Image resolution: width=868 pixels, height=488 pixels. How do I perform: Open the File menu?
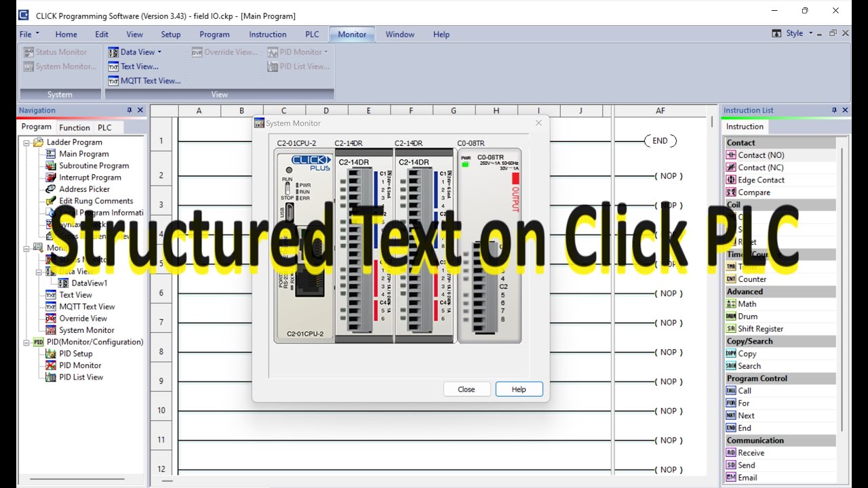click(29, 34)
